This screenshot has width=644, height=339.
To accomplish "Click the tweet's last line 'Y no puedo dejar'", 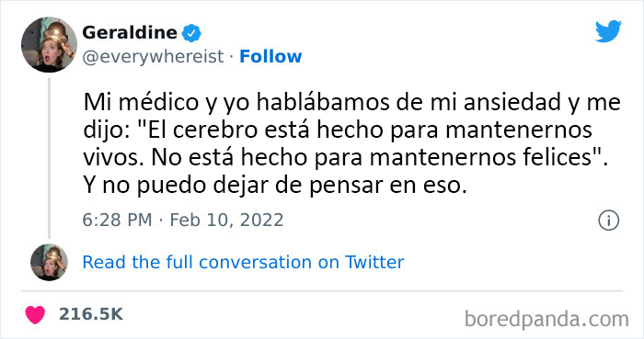I will 275,186.
